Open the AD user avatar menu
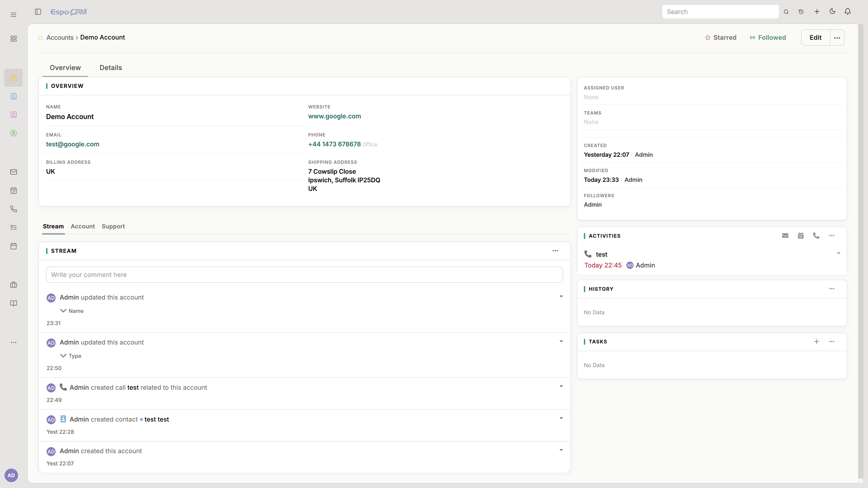This screenshot has height=488, width=868. (x=11, y=475)
